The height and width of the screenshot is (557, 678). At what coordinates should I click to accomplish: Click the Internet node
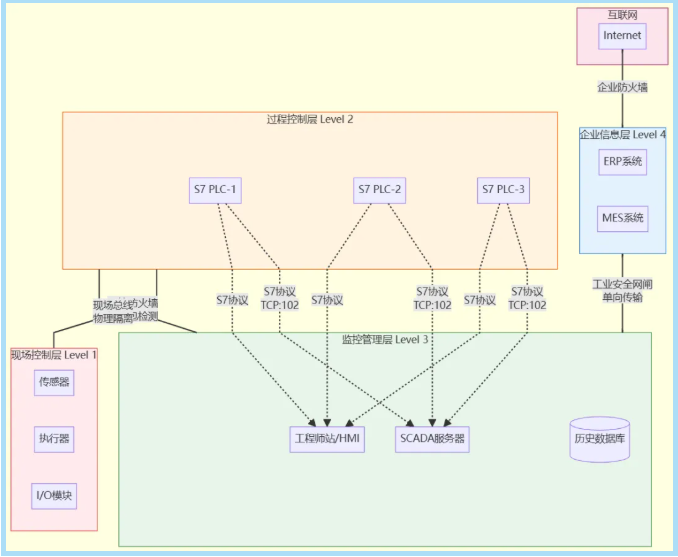coord(622,36)
